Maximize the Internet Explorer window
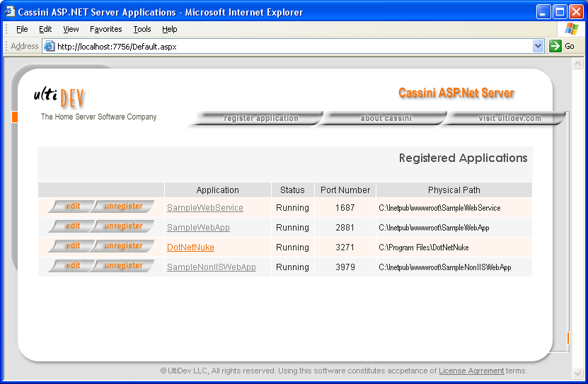588x384 pixels. coord(560,12)
